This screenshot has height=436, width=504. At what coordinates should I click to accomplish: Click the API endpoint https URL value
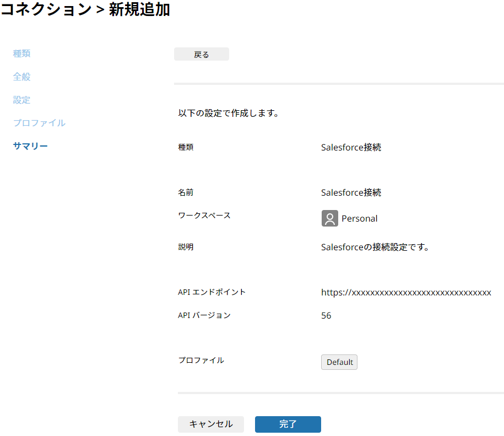tap(406, 292)
